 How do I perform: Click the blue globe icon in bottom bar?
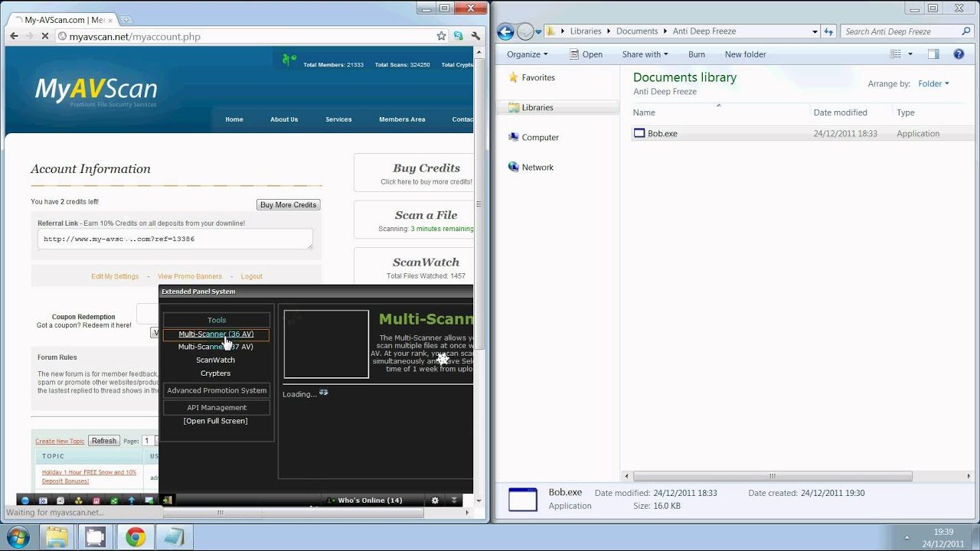click(25, 500)
